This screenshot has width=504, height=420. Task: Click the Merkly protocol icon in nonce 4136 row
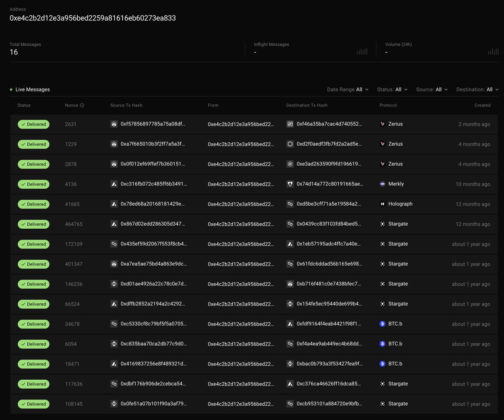pyautogui.click(x=383, y=184)
